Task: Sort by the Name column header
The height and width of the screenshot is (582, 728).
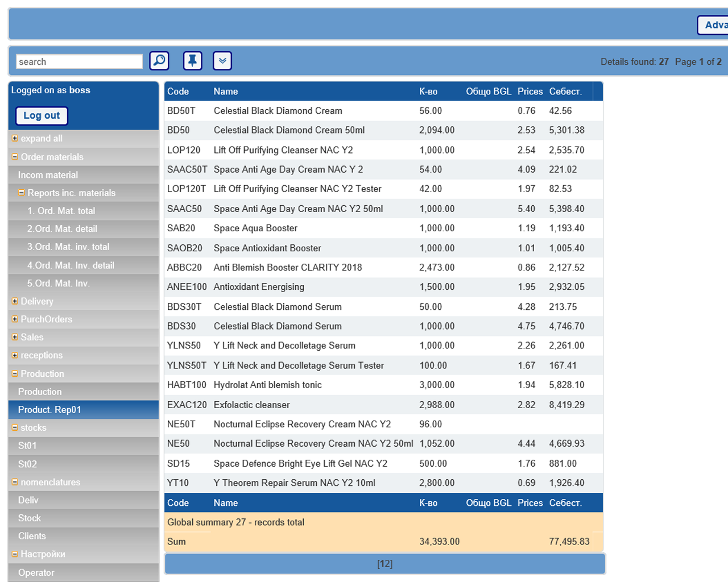Action: [x=226, y=92]
